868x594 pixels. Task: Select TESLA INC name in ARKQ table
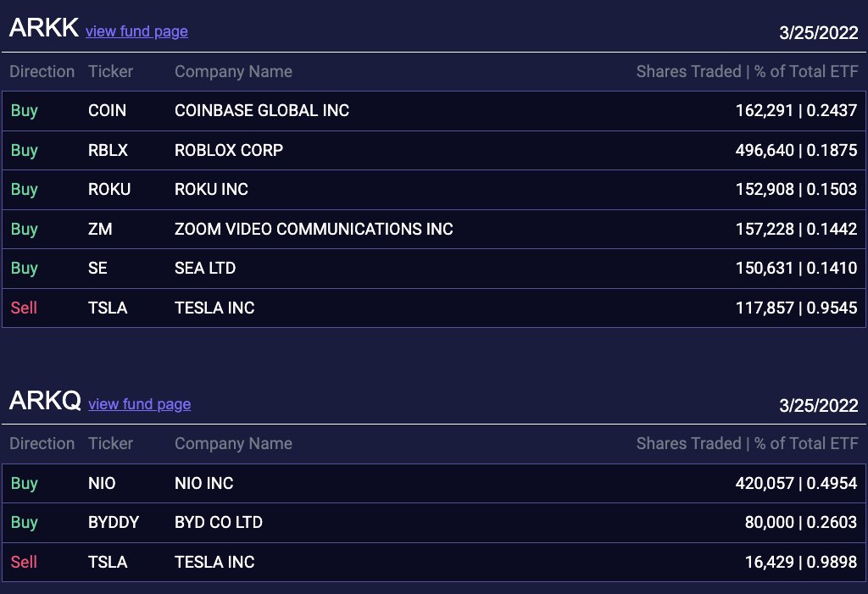click(x=214, y=562)
